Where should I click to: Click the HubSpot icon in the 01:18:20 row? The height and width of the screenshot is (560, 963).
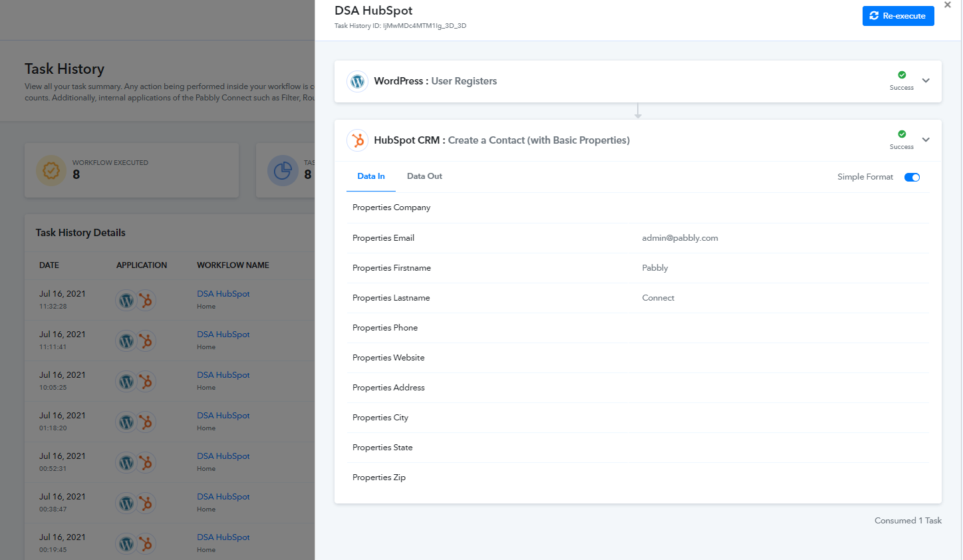point(146,422)
